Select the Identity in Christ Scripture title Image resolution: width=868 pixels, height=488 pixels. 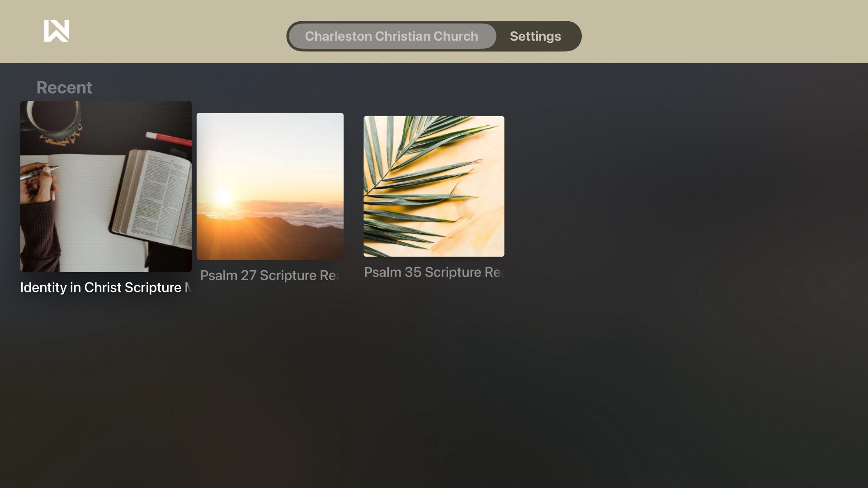(x=106, y=287)
